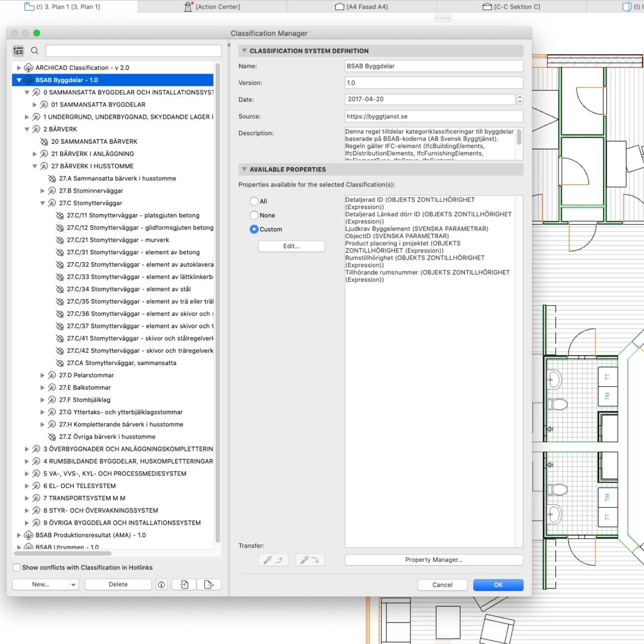Viewport: 644px width, 644px height.
Task: Open Property Manager...
Action: point(434,560)
